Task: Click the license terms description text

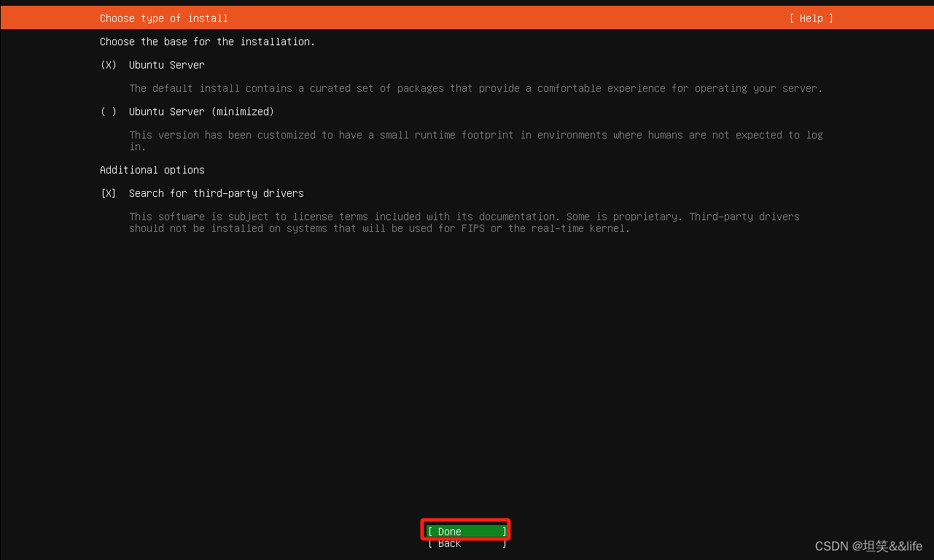Action: coord(464,222)
